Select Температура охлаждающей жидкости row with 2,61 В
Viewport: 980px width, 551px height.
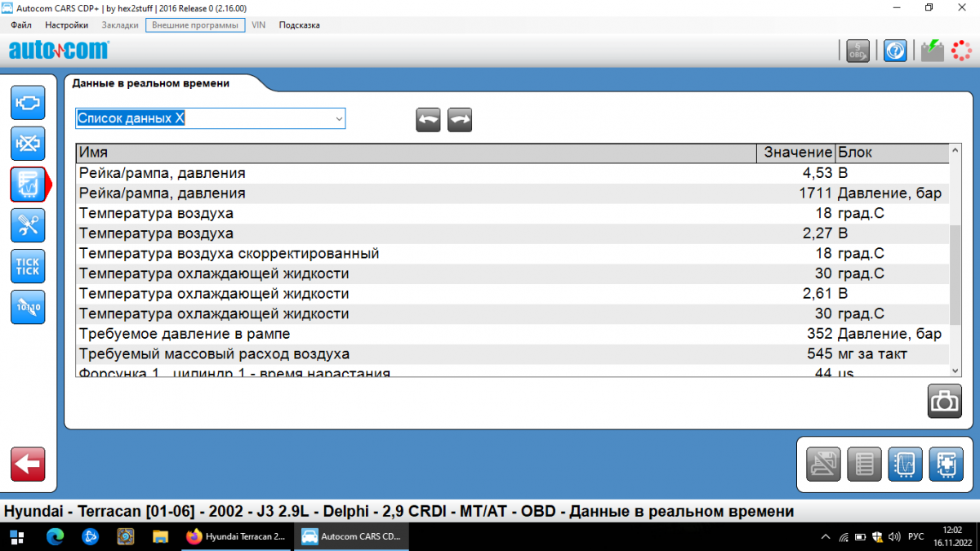coord(513,293)
